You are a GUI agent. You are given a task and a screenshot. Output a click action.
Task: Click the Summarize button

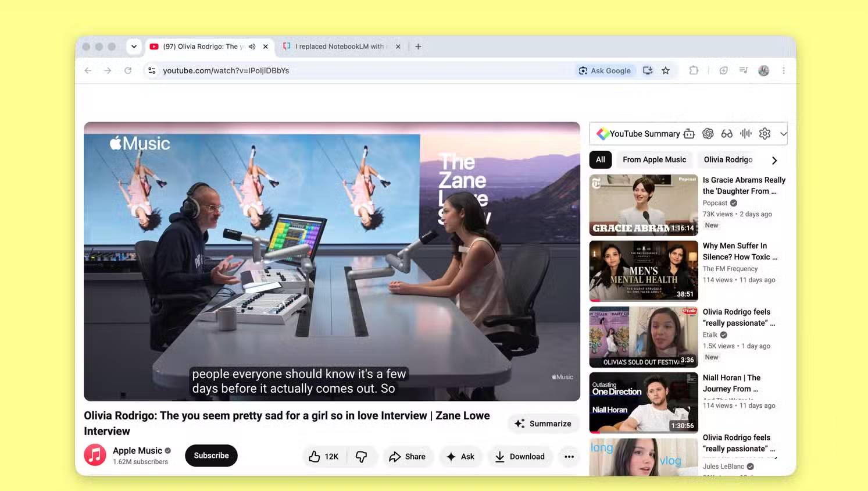coord(544,424)
